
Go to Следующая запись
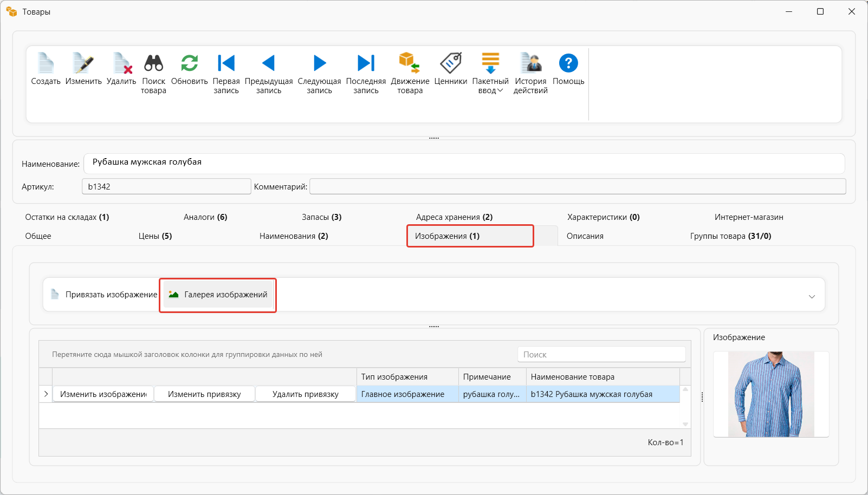coord(320,63)
